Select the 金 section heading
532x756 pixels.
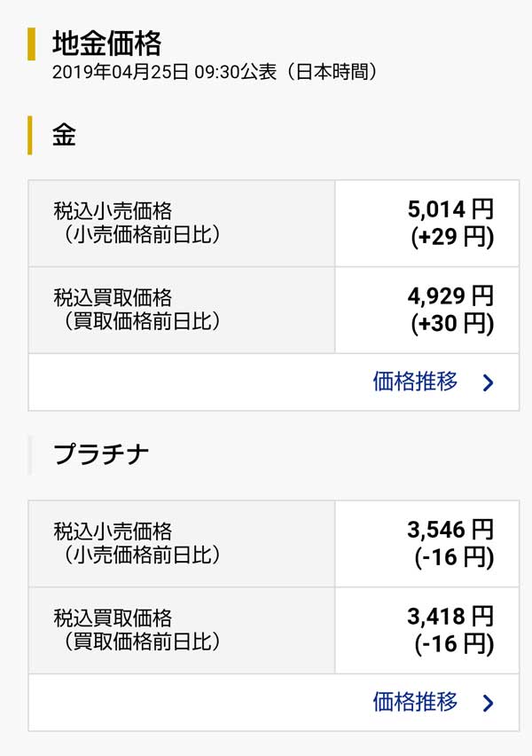pos(64,135)
